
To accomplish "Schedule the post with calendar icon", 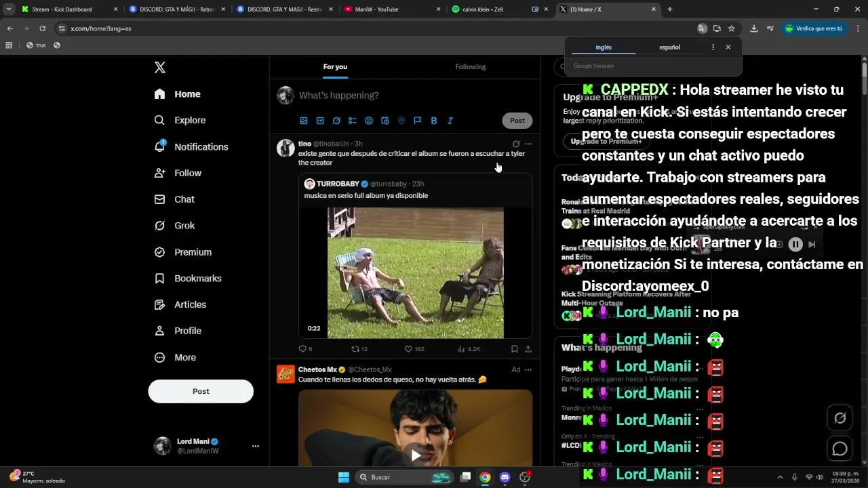I will pyautogui.click(x=385, y=121).
